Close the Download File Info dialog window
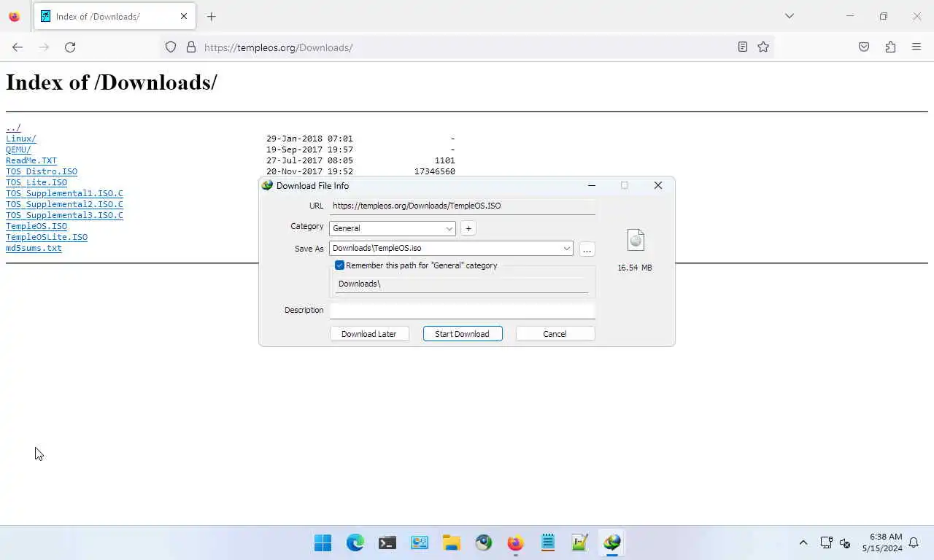 (658, 185)
